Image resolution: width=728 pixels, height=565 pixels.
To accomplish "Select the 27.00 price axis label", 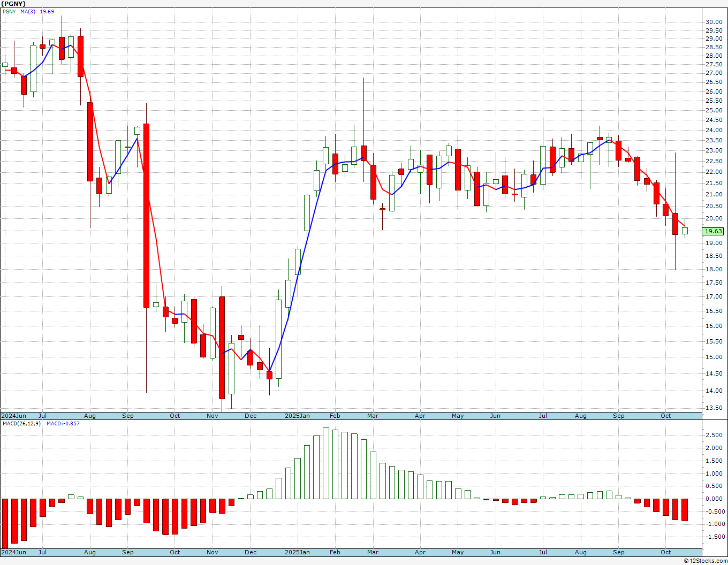I will pos(714,73).
